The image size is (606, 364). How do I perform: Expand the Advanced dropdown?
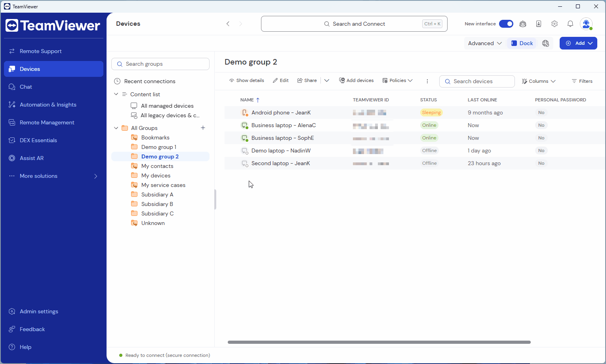(x=484, y=43)
